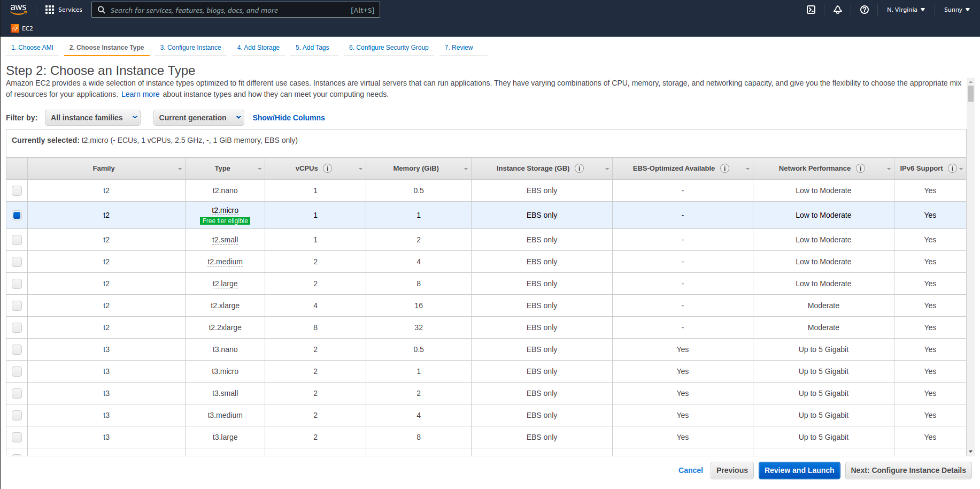980x489 pixels.
Task: Switch to the Configure Security Group step
Action: pyautogui.click(x=389, y=48)
